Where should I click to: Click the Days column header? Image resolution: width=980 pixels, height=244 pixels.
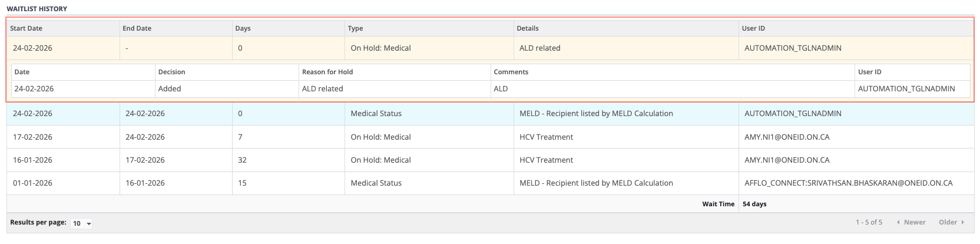(243, 28)
